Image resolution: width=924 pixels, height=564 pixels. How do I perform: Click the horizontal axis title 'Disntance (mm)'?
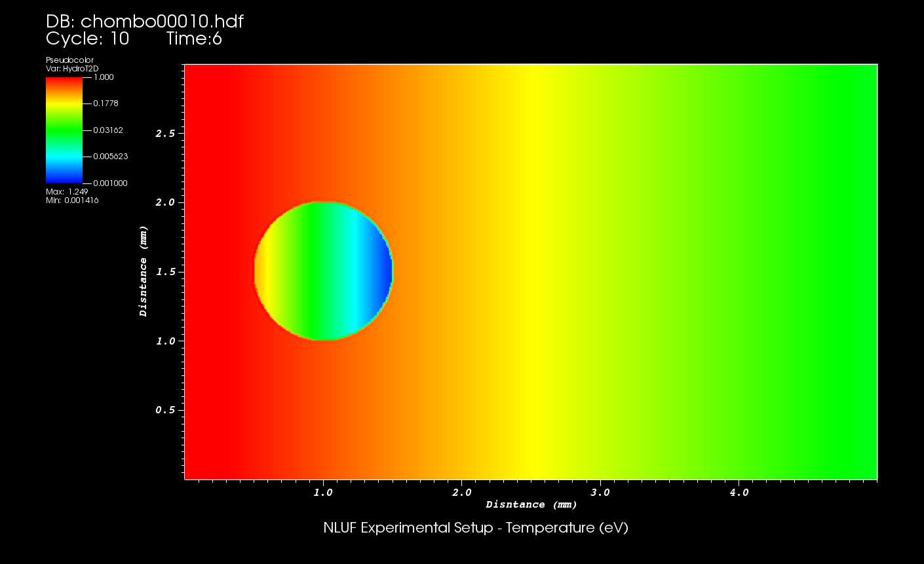(x=531, y=504)
